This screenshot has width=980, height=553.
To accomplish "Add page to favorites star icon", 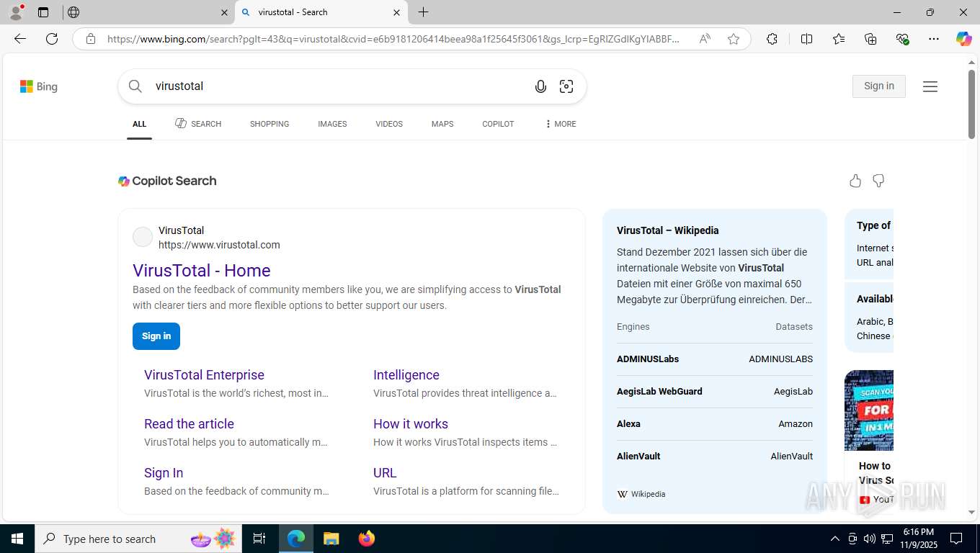I will coord(734,39).
